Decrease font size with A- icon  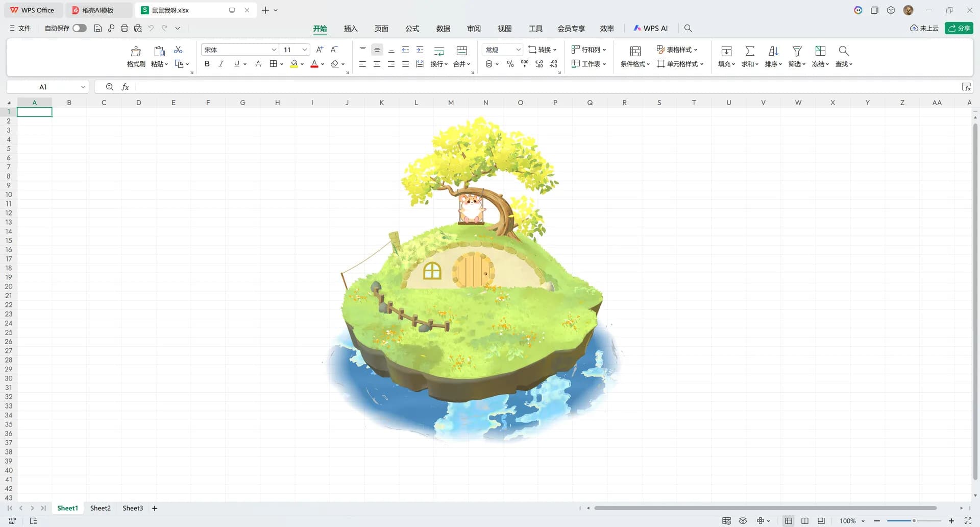tap(334, 50)
